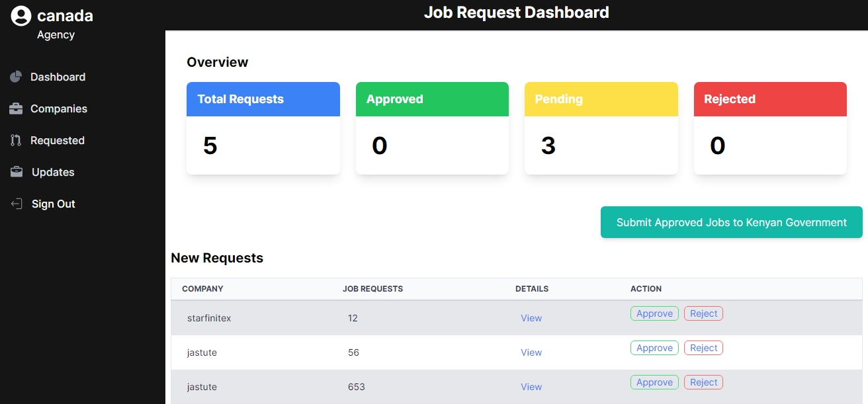
Task: Sign out using the exit arrow icon
Action: click(x=15, y=204)
